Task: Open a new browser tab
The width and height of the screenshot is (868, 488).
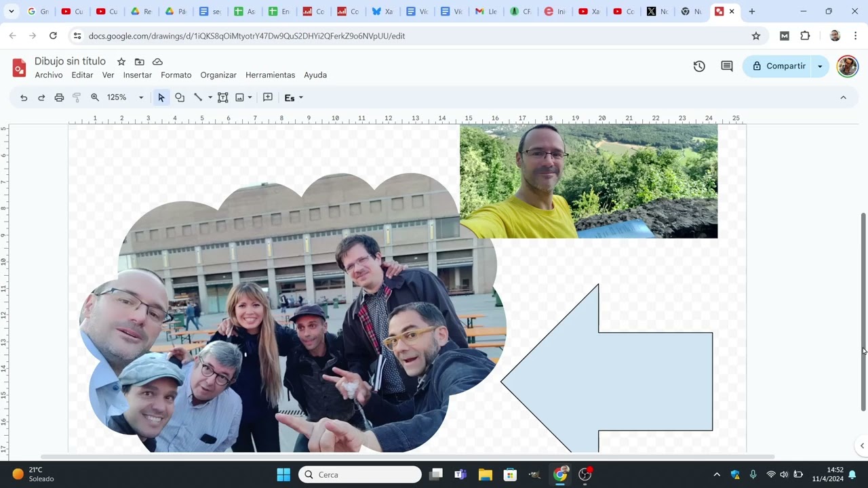Action: coord(751,12)
